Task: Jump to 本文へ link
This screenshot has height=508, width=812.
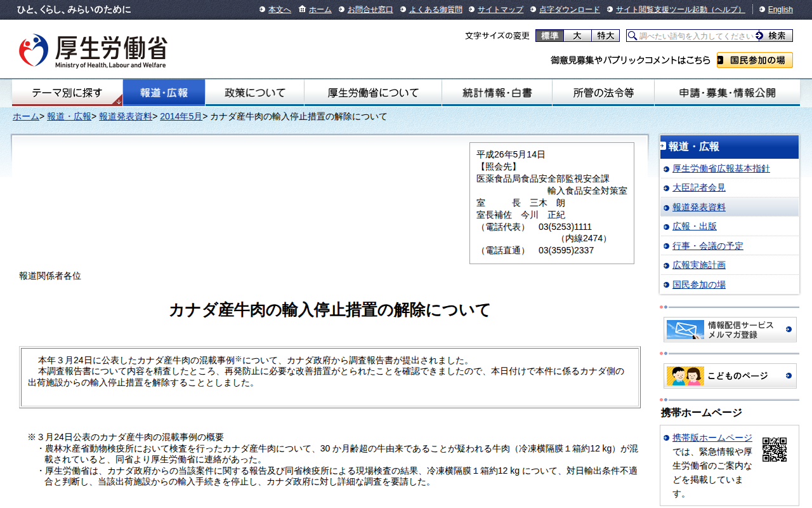Action: tap(279, 10)
